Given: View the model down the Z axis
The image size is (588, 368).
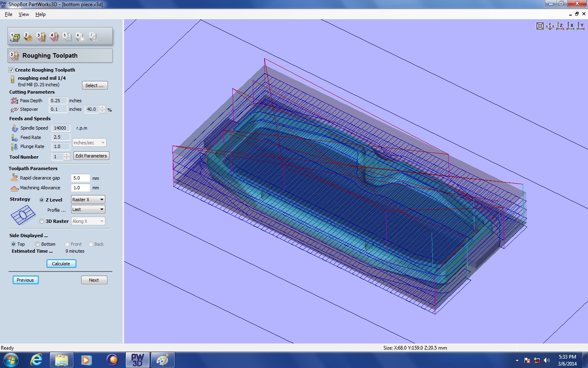Looking at the screenshot, I should pyautogui.click(x=560, y=26).
